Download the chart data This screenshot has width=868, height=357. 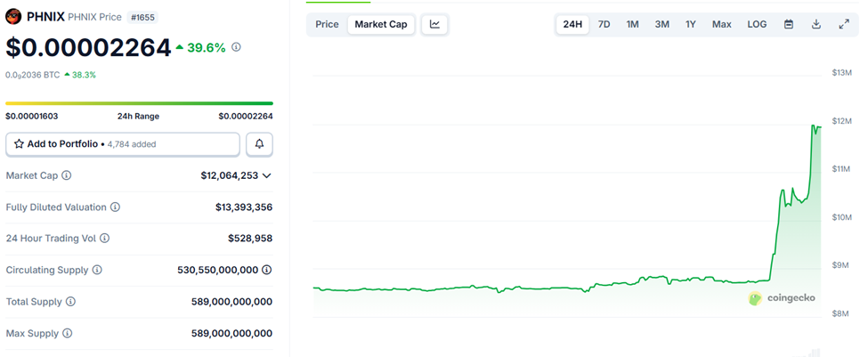pos(815,24)
